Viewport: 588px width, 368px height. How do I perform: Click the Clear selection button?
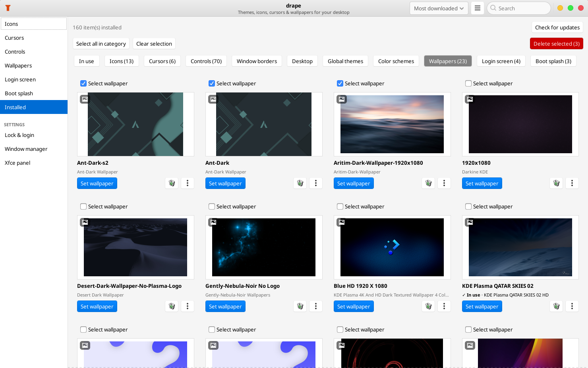pyautogui.click(x=154, y=44)
